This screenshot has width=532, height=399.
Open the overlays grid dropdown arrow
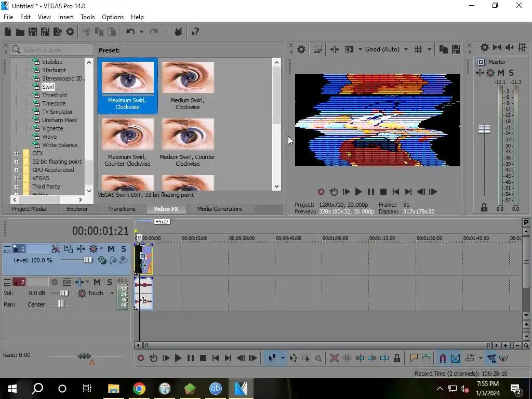click(x=429, y=49)
